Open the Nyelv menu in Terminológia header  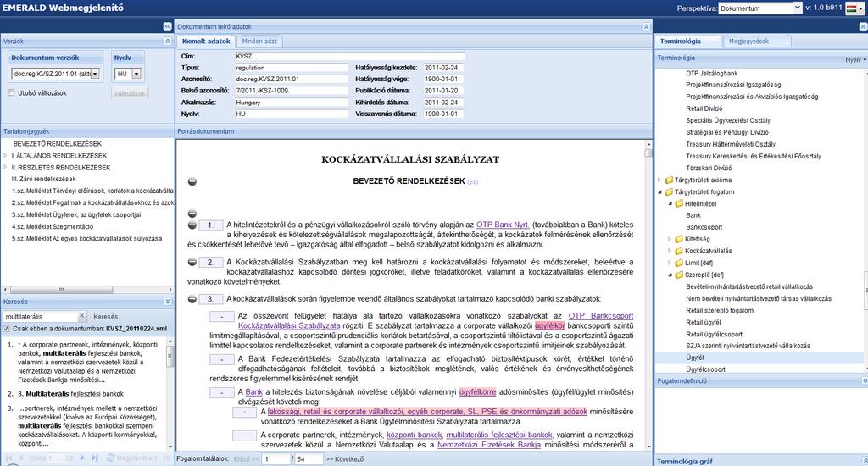pos(854,60)
